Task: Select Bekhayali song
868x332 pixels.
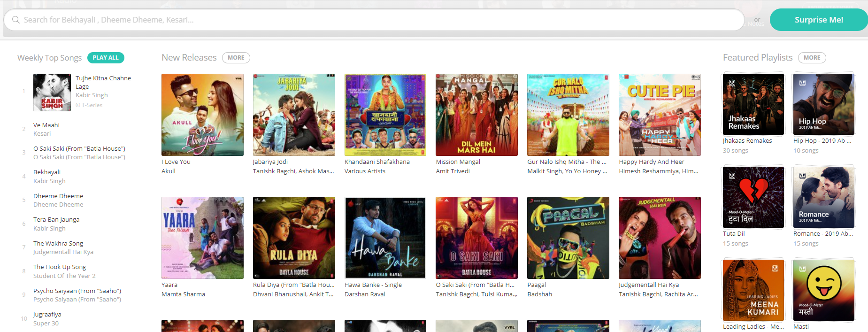Action: coord(47,172)
